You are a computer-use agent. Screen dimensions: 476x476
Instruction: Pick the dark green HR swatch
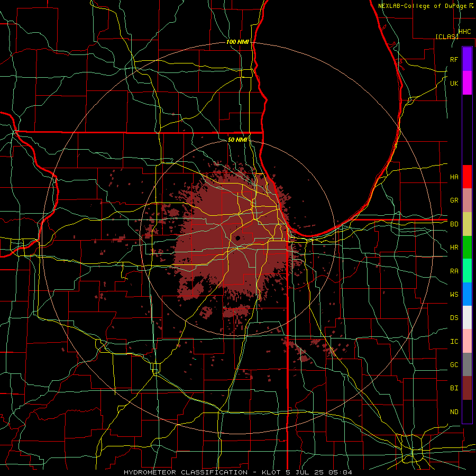point(467,248)
